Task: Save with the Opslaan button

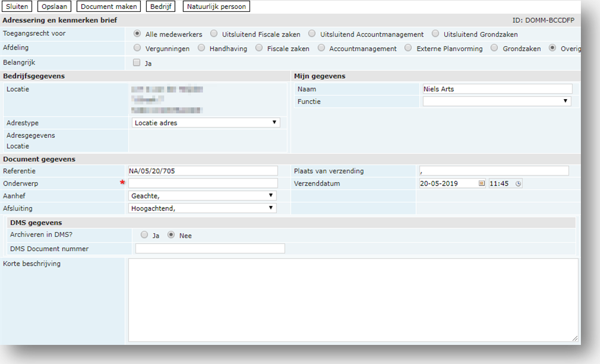Action: pos(56,7)
